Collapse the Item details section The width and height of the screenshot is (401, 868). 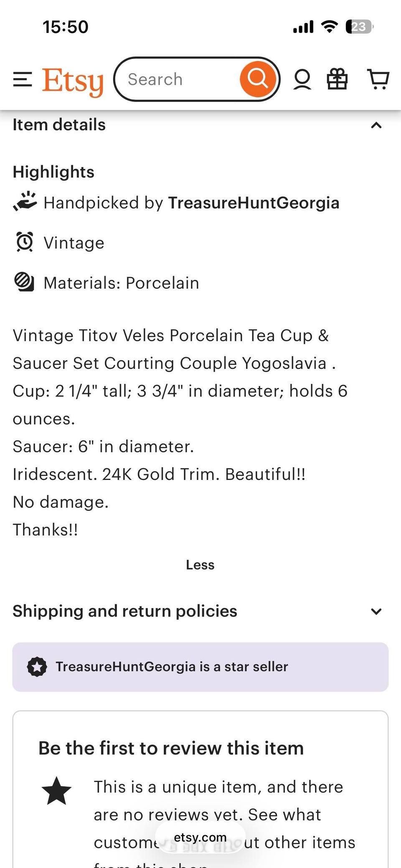pyautogui.click(x=376, y=125)
